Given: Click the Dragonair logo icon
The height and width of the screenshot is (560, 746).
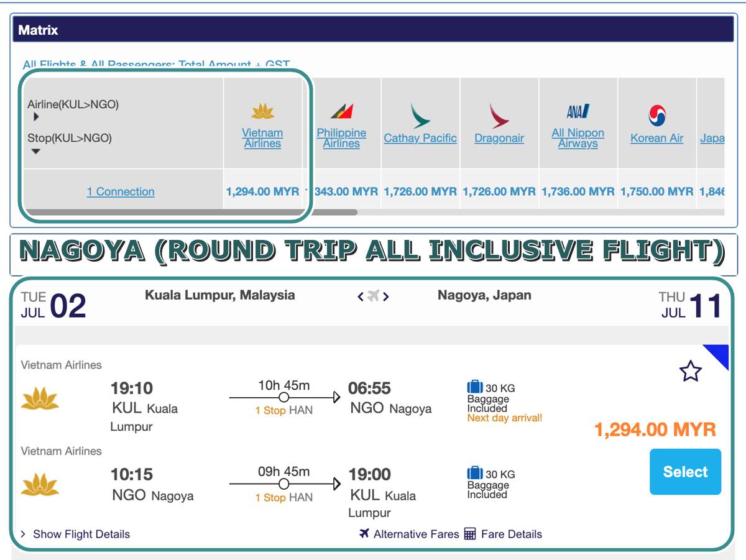Looking at the screenshot, I should click(499, 116).
